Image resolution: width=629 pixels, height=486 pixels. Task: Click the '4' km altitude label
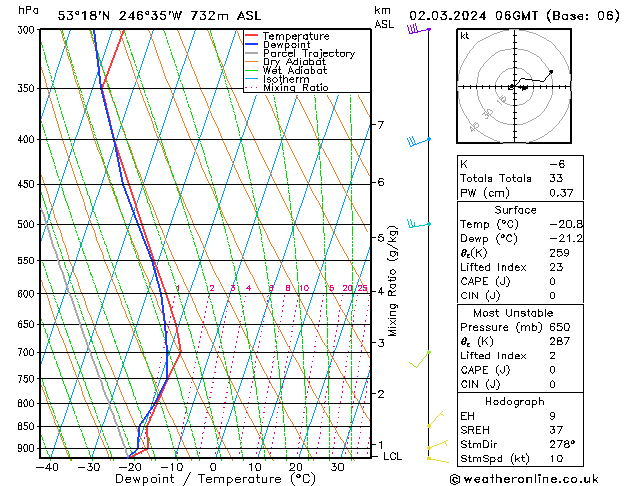(x=381, y=292)
